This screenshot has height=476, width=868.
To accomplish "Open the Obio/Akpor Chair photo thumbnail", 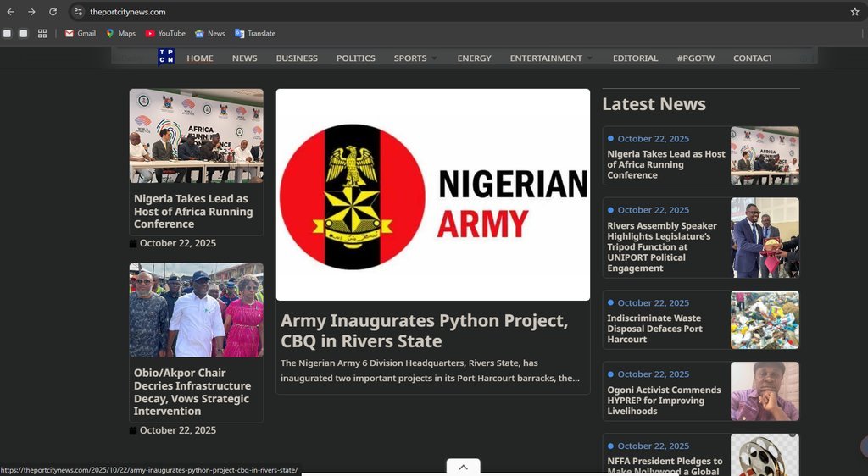I will [x=197, y=310].
